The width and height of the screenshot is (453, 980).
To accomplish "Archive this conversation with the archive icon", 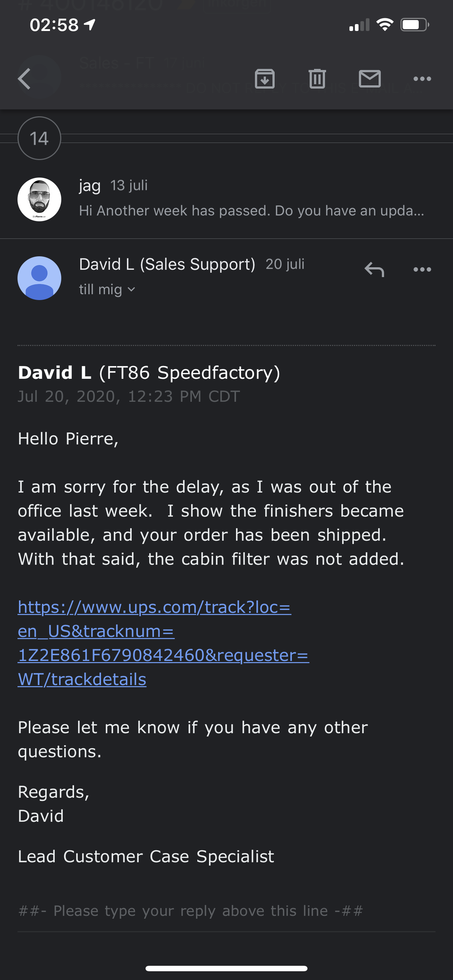I will pos(264,79).
